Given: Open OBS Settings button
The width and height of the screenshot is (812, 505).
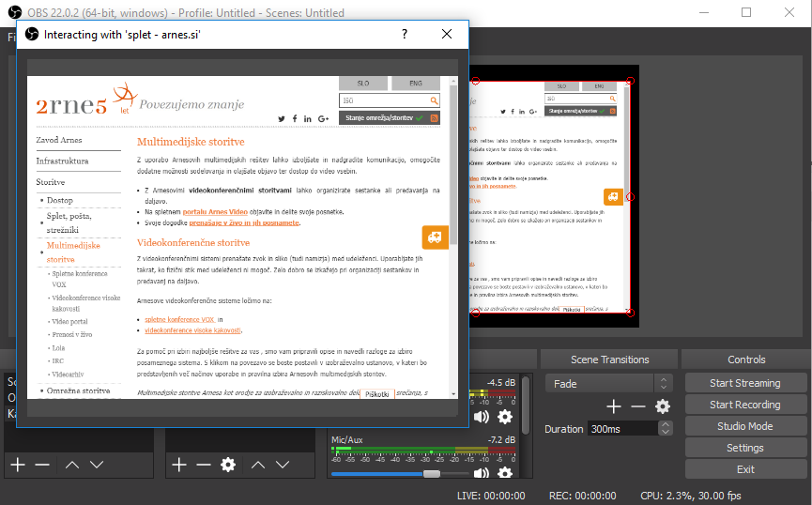Looking at the screenshot, I should 745,448.
